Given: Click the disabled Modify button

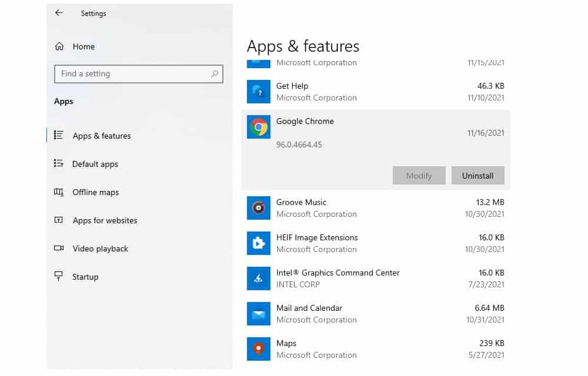Looking at the screenshot, I should [419, 176].
